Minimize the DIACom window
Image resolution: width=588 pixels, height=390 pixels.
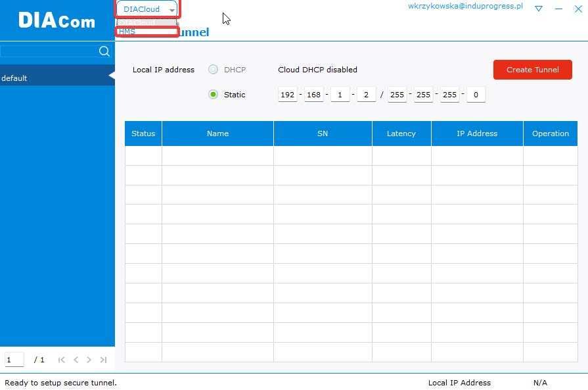coord(559,9)
